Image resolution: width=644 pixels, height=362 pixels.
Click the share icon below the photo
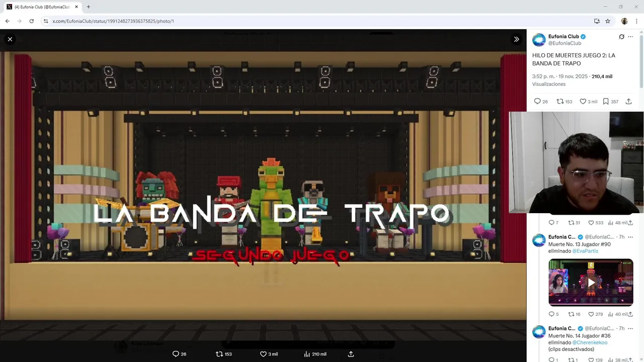[351, 354]
